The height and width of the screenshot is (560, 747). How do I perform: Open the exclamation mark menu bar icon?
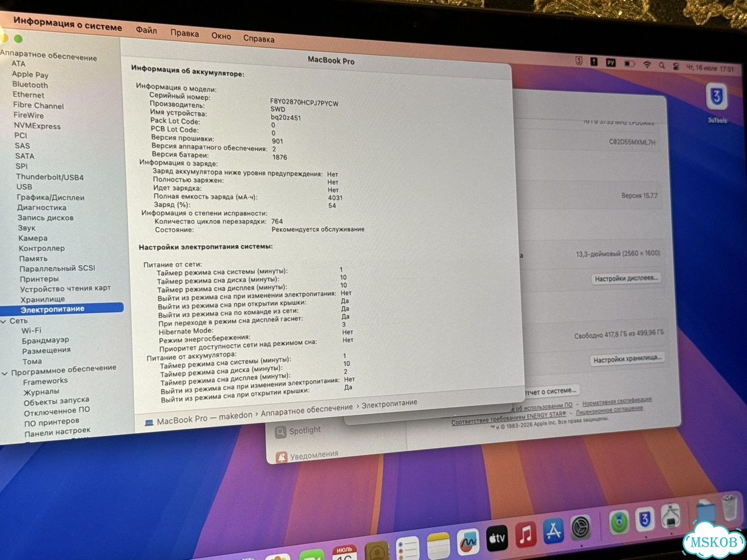(594, 61)
